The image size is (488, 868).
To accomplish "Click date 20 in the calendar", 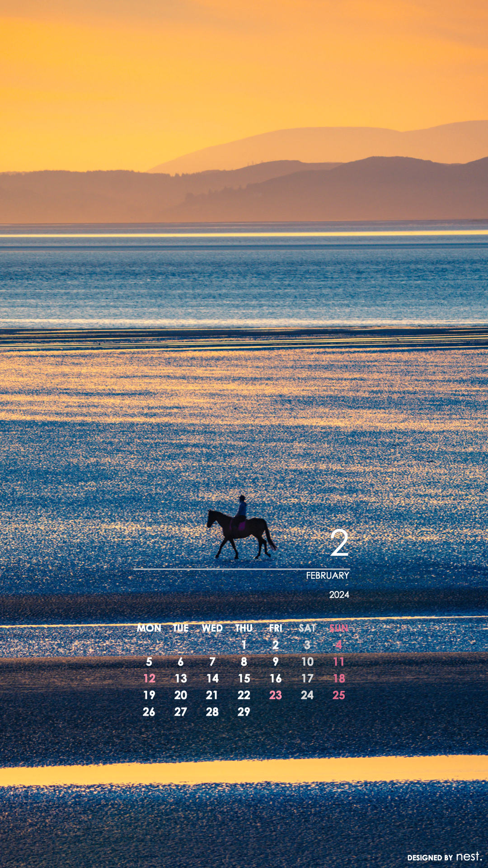I will [181, 695].
